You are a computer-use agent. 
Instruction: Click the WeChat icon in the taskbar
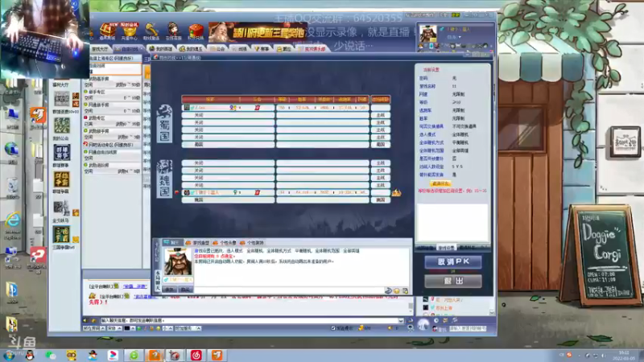pos(51,355)
